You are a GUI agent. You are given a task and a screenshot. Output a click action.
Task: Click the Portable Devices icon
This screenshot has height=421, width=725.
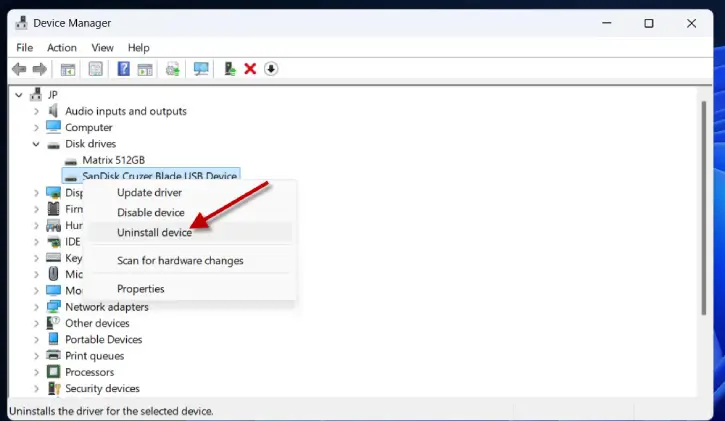54,339
